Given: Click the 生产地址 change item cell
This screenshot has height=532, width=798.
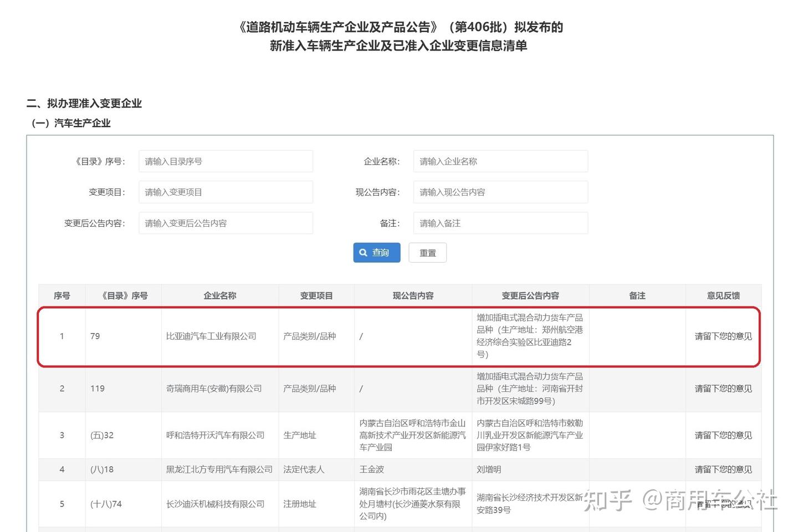Looking at the screenshot, I should [x=316, y=435].
